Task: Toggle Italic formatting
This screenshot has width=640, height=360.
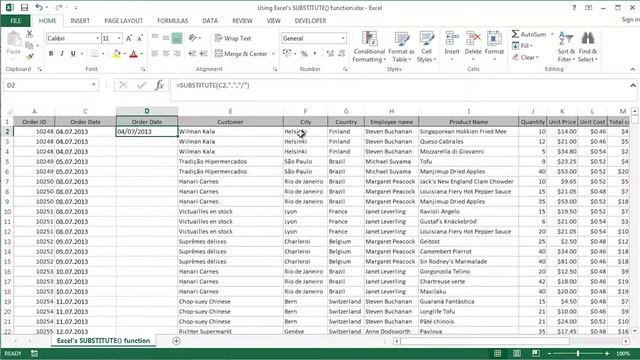Action: pos(62,53)
